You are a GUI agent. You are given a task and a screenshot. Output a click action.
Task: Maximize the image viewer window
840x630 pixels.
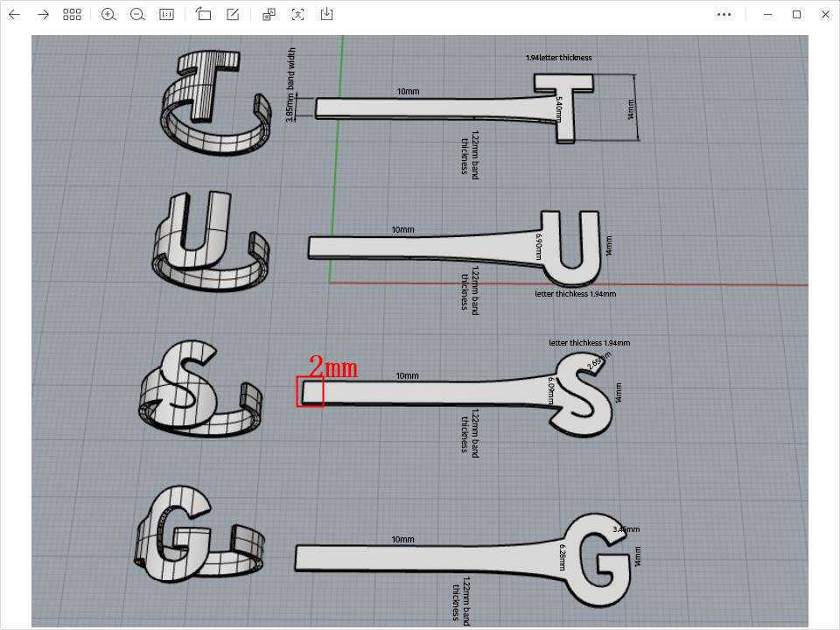point(796,15)
